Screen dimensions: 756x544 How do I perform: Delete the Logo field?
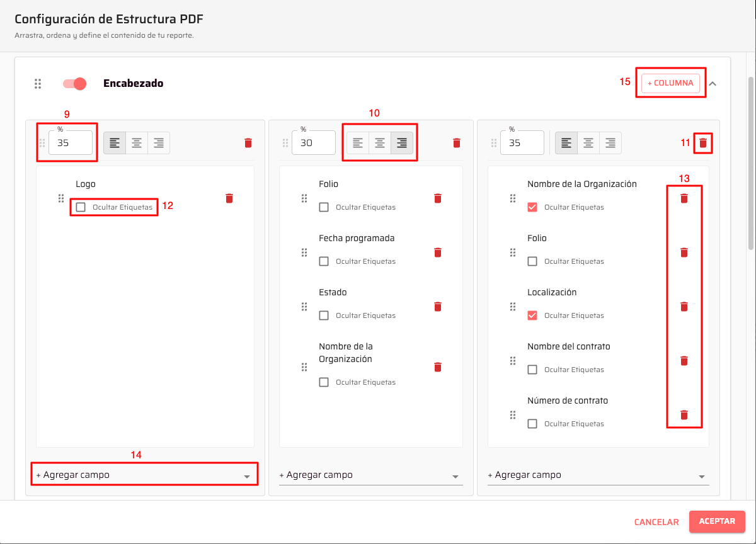pyautogui.click(x=229, y=198)
